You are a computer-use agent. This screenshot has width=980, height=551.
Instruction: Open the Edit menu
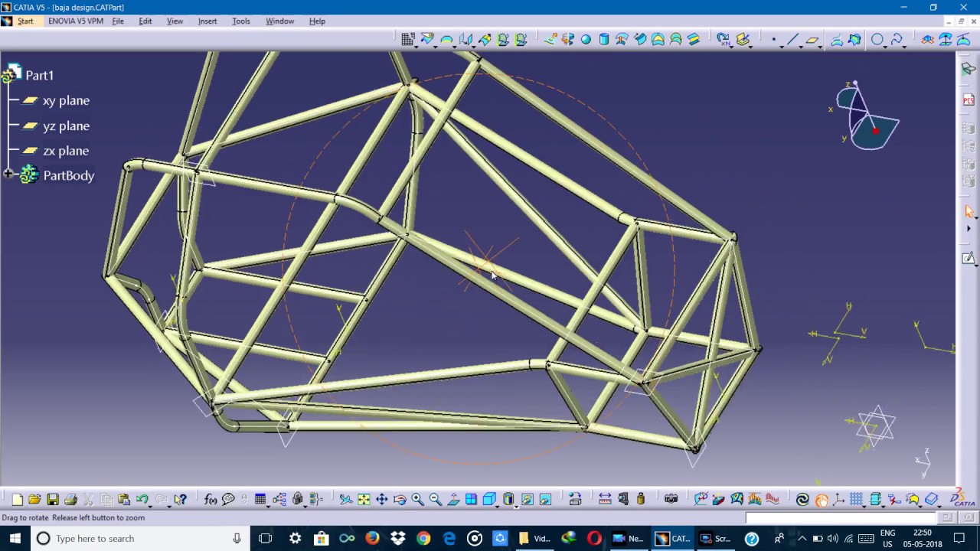(145, 21)
